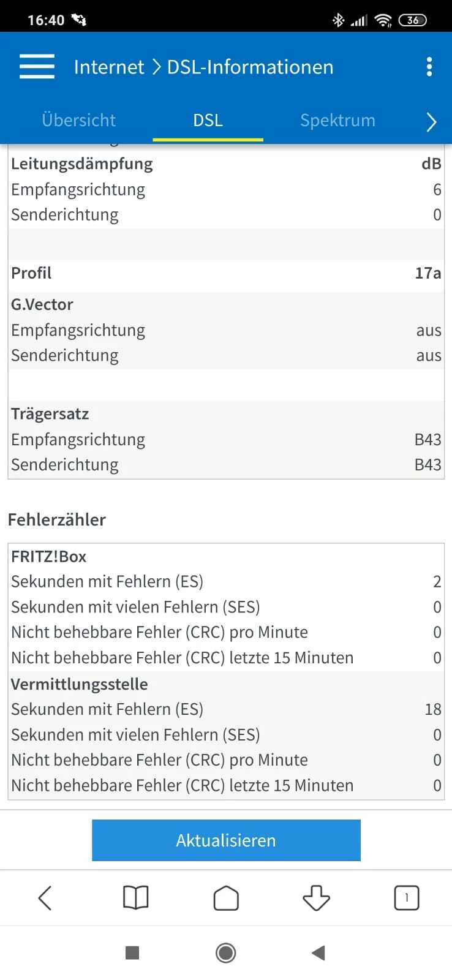Screen dimensions: 452x980
Task: Tap the browser home icon
Action: (x=226, y=898)
